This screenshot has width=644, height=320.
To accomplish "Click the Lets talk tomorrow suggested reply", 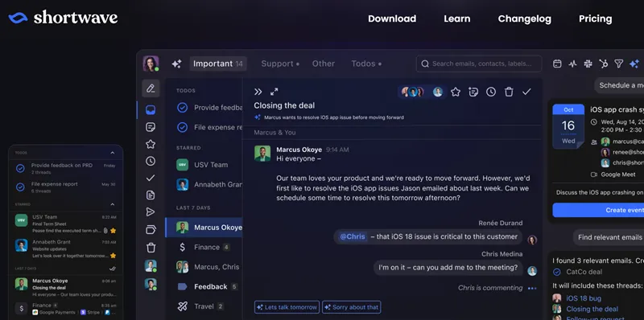I will 287,307.
